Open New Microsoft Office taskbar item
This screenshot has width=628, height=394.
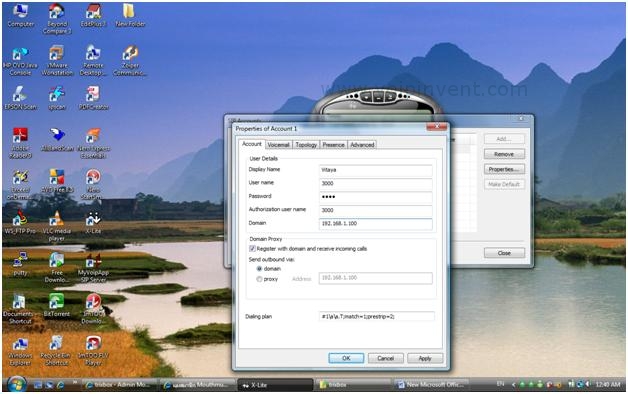431,385
